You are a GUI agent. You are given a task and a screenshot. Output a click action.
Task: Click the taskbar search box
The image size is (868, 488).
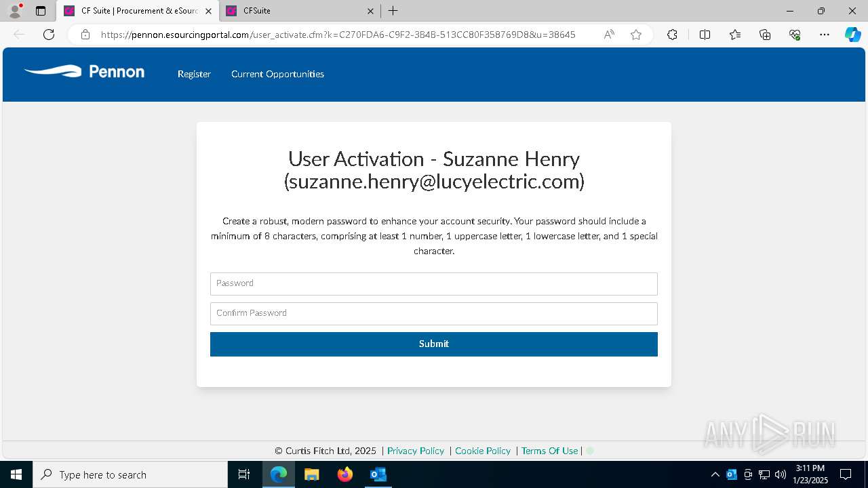[130, 474]
